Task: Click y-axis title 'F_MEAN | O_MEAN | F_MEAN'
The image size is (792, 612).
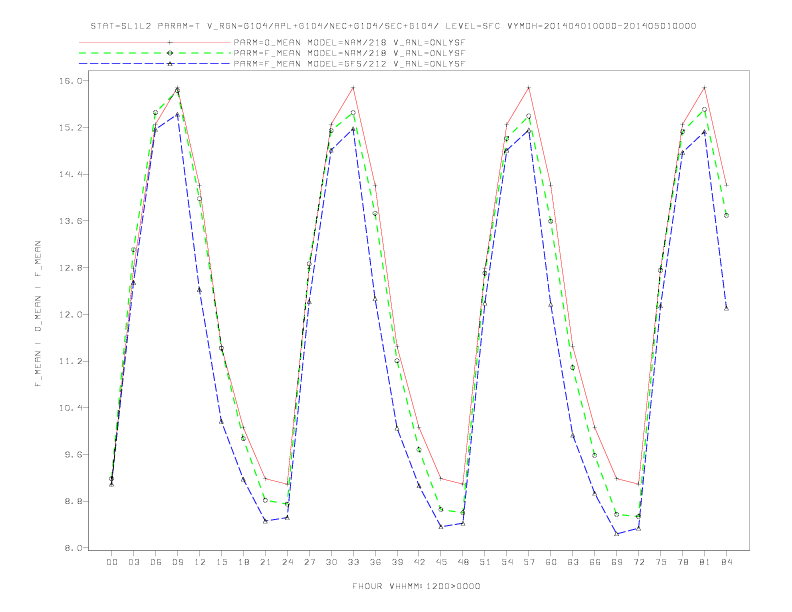Action: pos(38,314)
